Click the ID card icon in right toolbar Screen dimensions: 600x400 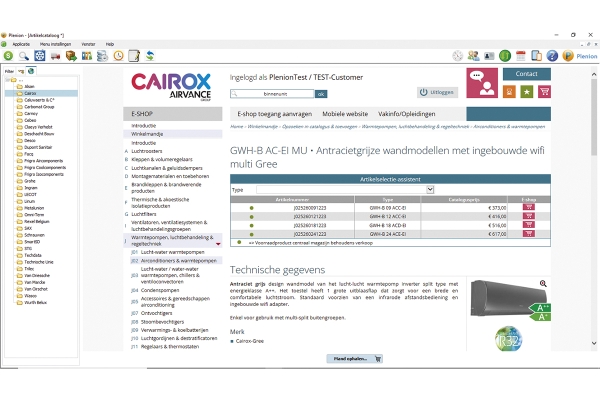(489, 56)
